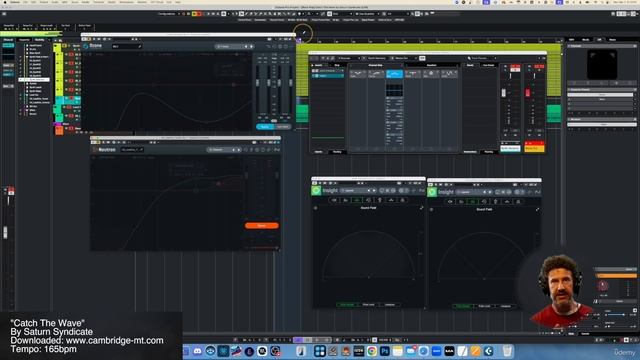Switch to the Visibility tab in left zone

point(39,40)
